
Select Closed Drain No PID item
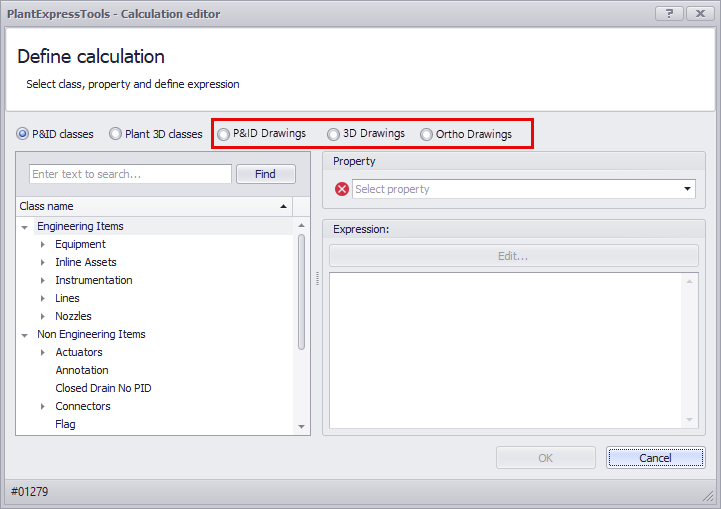click(x=103, y=388)
